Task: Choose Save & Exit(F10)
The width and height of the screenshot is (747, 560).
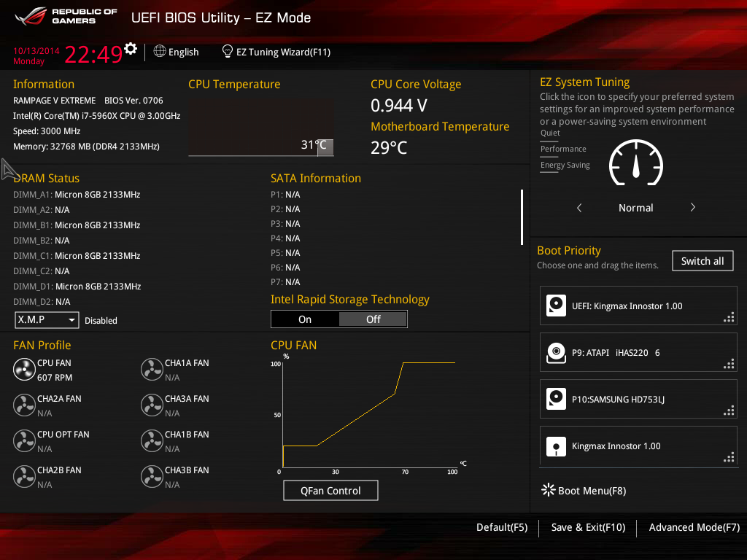Action: tap(589, 528)
